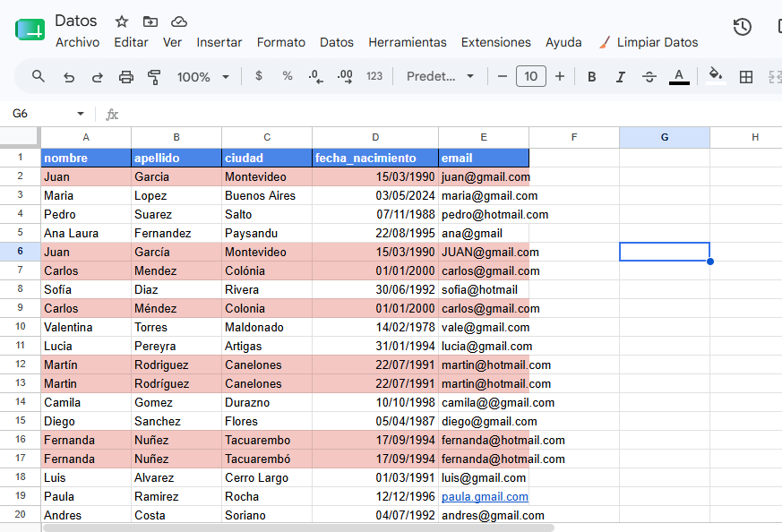This screenshot has height=532, width=782.
Task: Select the fecha_nacimiento header cell
Action: (x=375, y=158)
